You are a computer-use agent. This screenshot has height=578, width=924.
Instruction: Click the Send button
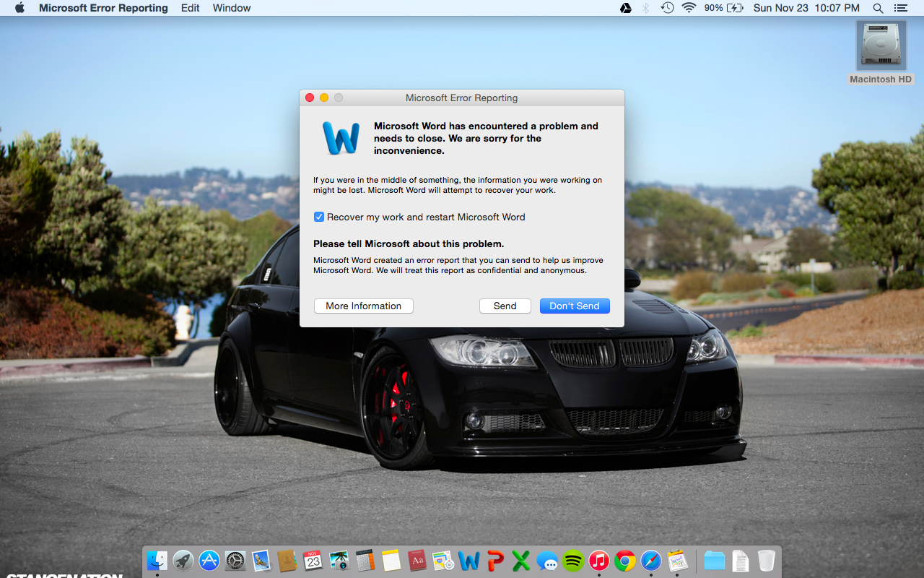click(x=505, y=306)
